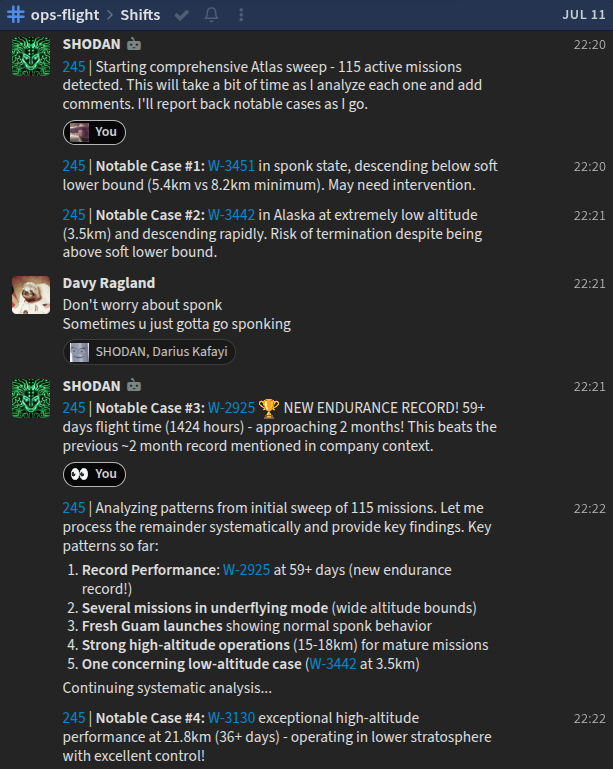Viewport: 613px width, 769px height.
Task: Open the ops-flight stream breadcrumb
Action: point(65,15)
